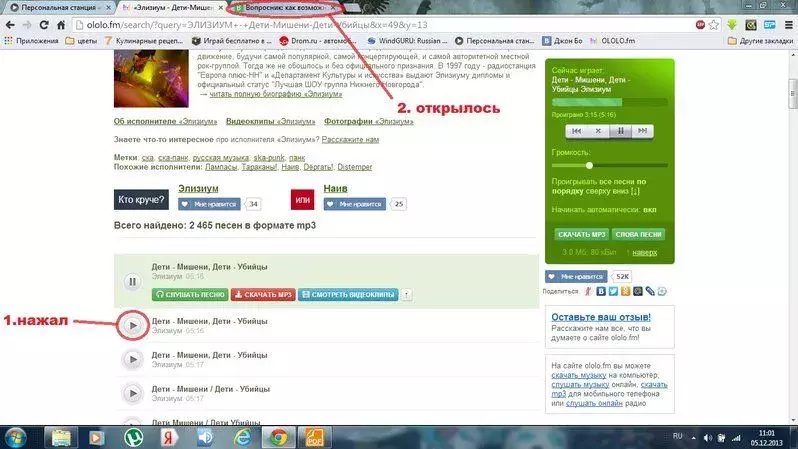The image size is (798, 449).
Task: Share the page via Twitter icon
Action: click(x=613, y=291)
